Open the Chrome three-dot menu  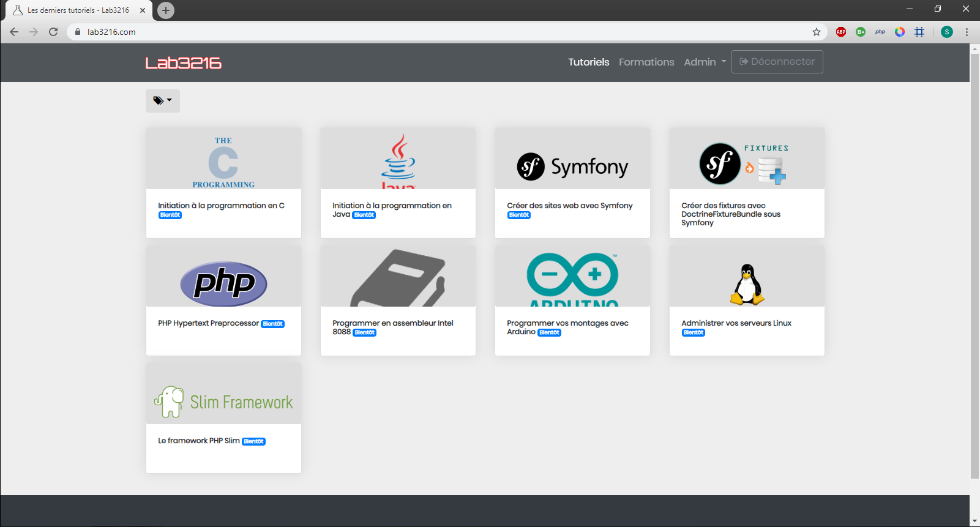click(967, 32)
